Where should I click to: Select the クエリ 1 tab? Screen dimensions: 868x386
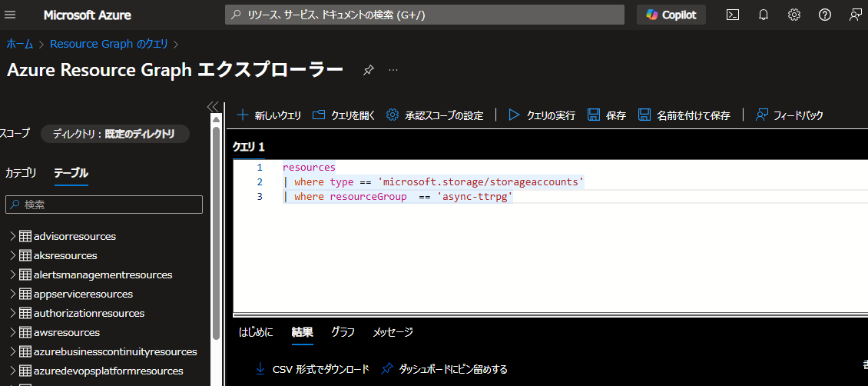[249, 147]
